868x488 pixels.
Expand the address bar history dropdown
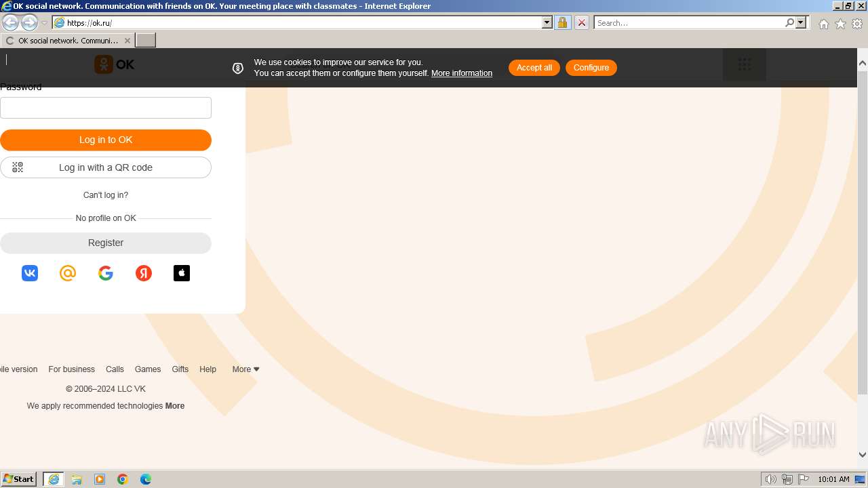[x=547, y=22]
